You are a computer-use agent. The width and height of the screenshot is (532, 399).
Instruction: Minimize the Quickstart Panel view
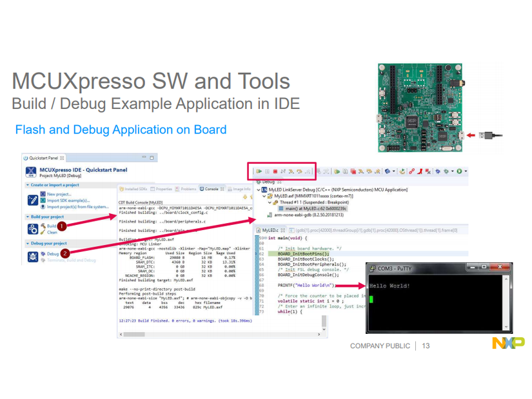[x=144, y=157]
